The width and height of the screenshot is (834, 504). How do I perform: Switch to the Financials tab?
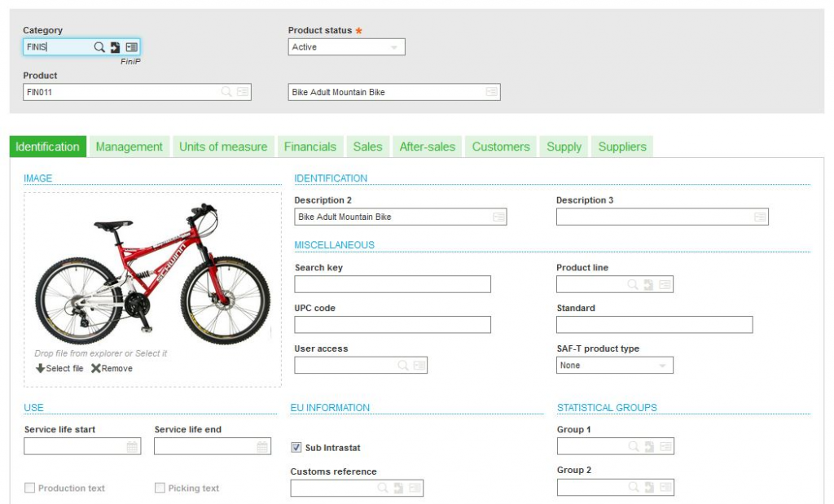click(309, 147)
